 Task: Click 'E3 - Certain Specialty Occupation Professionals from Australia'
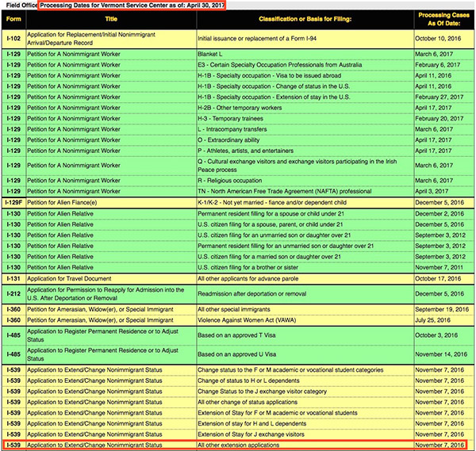tap(279, 65)
